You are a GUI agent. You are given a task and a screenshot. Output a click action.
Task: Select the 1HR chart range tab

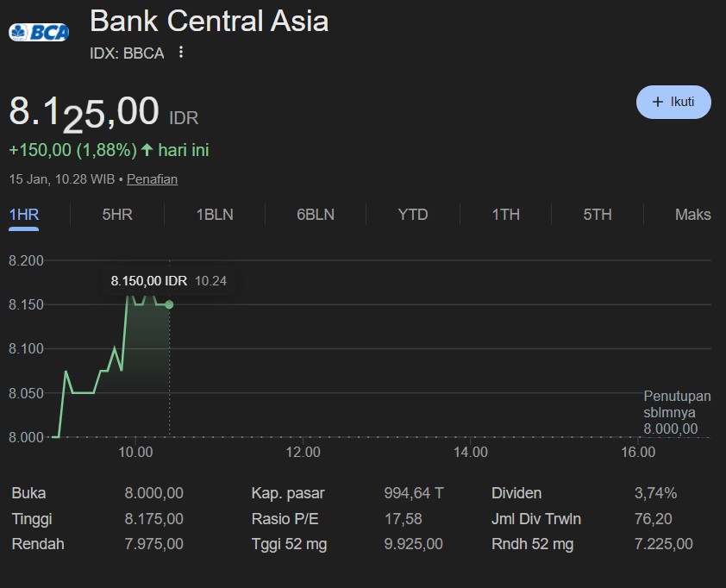(x=24, y=215)
